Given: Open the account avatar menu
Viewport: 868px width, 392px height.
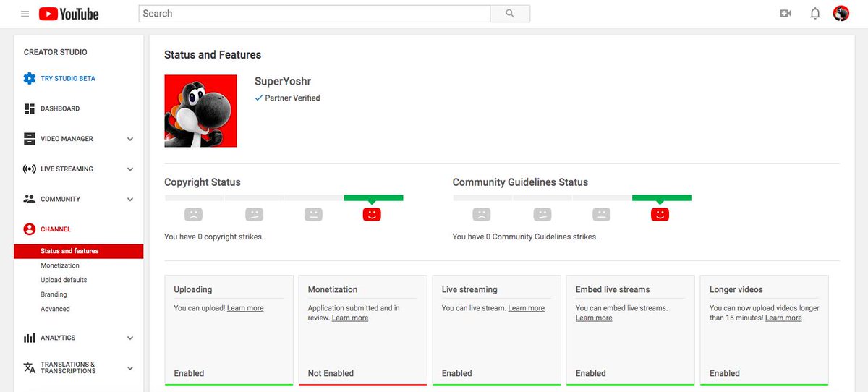Looking at the screenshot, I should pyautogui.click(x=841, y=14).
